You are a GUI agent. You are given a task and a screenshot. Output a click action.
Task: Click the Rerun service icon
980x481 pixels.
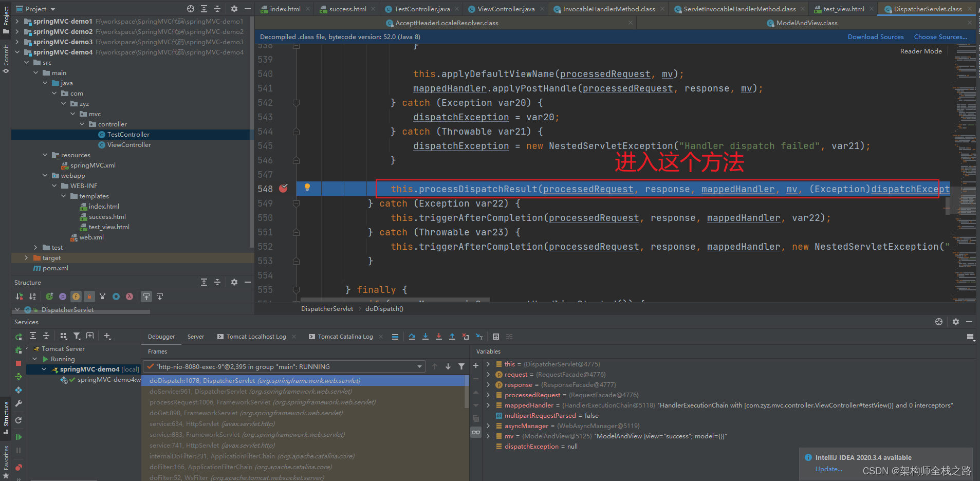pos(19,337)
